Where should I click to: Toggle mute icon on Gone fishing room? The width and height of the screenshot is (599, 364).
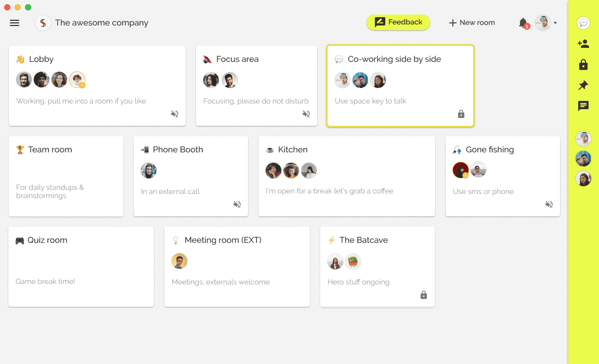(549, 204)
